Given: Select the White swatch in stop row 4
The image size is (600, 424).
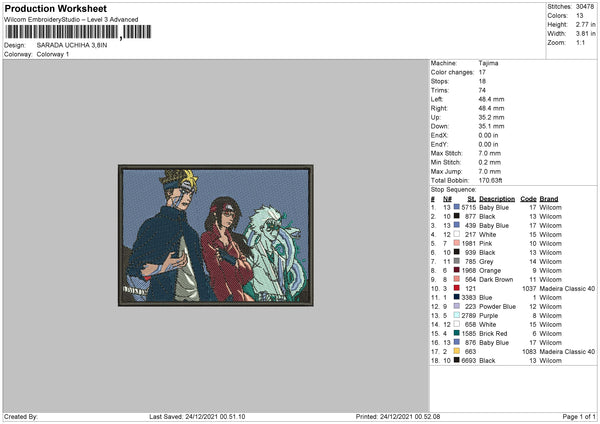Looking at the screenshot, I should tap(457, 234).
